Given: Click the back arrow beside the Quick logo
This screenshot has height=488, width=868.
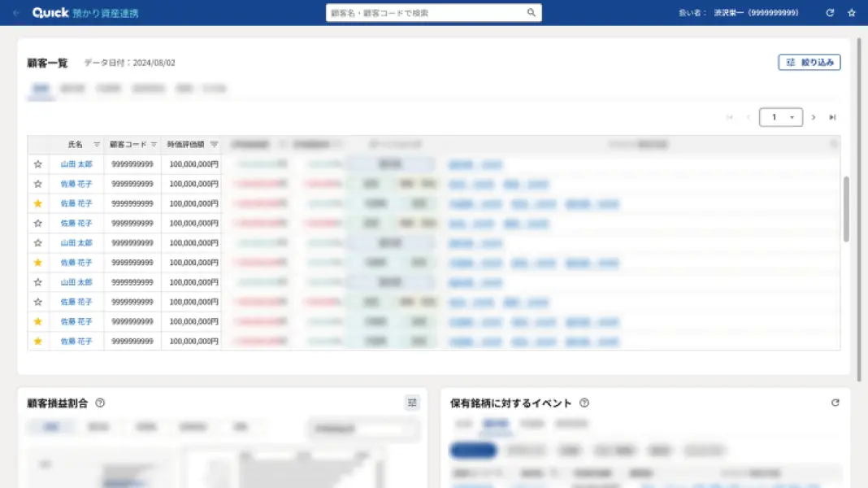Looking at the screenshot, I should pos(16,13).
